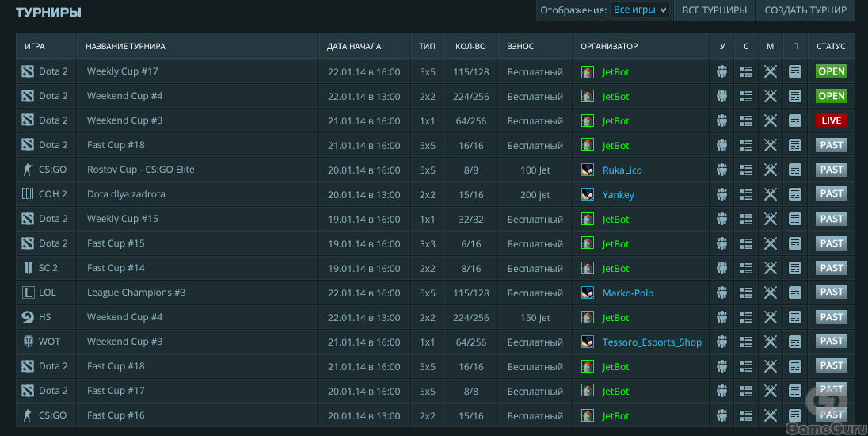Sort by НАЗВАНИЕ ТУРНИРА column header
This screenshot has height=436, width=868.
[x=125, y=47]
